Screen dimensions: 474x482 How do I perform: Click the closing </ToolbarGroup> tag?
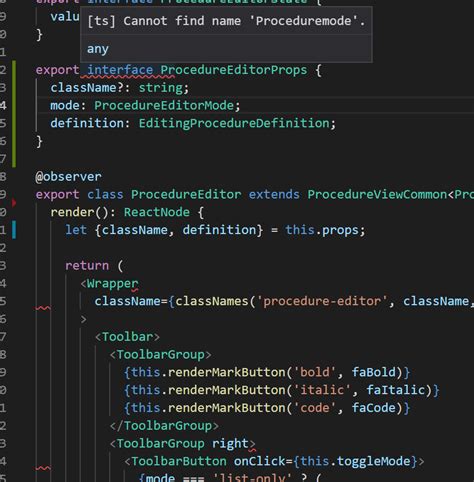point(164,426)
